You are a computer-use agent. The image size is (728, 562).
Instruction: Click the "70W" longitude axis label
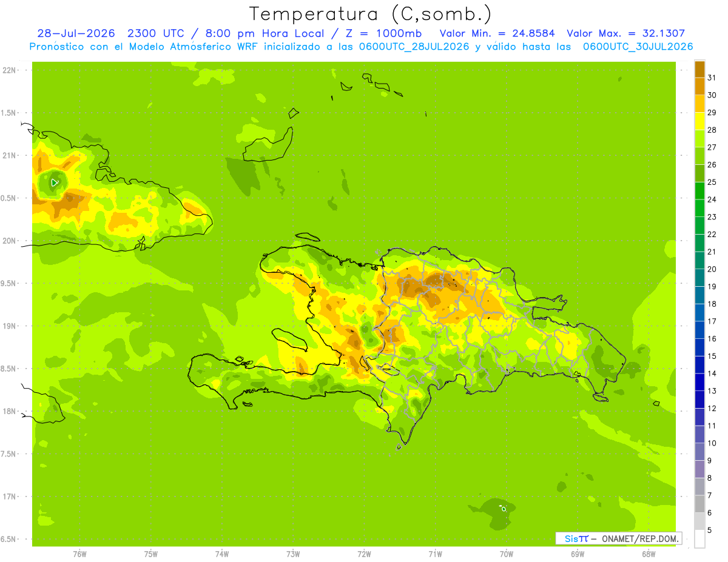point(507,554)
